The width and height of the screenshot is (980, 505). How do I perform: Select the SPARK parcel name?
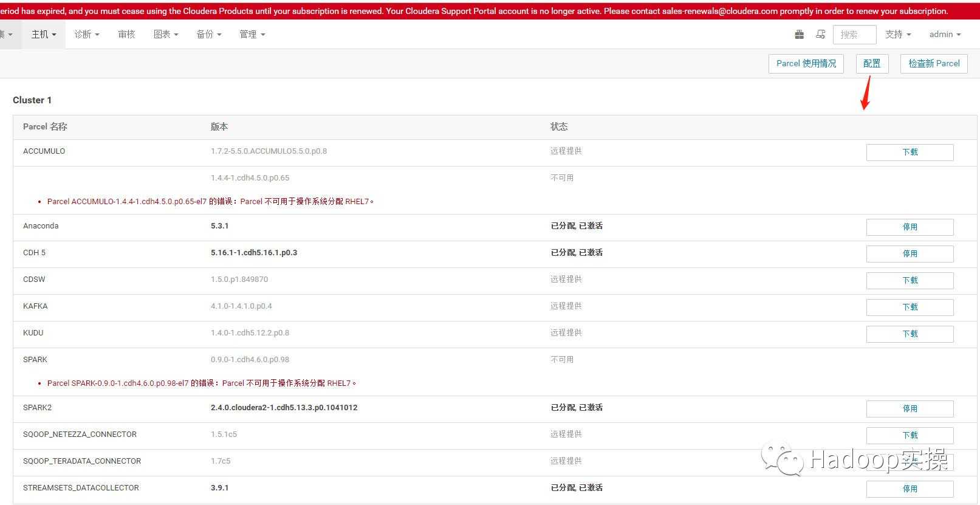35,359
